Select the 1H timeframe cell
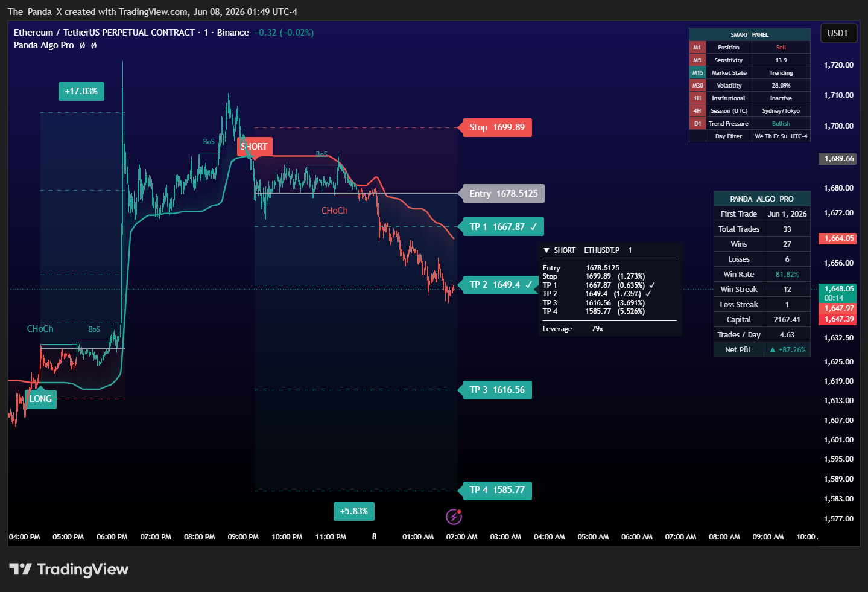868x592 pixels. tap(697, 98)
